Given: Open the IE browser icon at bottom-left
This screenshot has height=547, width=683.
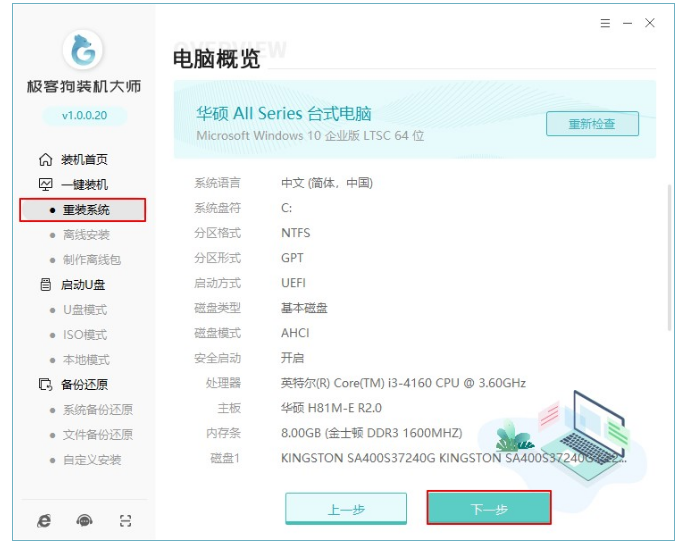Looking at the screenshot, I should [44, 520].
